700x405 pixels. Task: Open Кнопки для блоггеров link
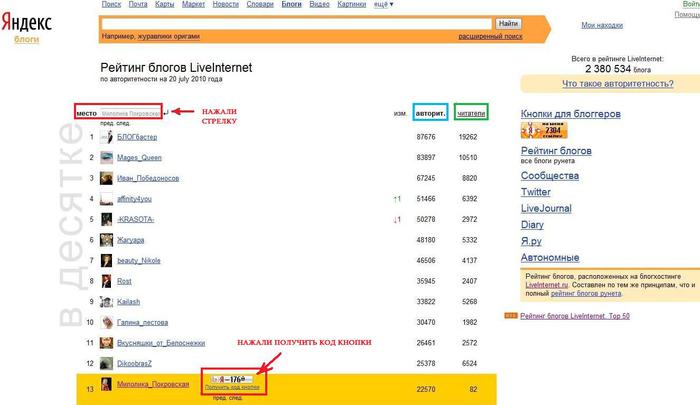tap(571, 114)
